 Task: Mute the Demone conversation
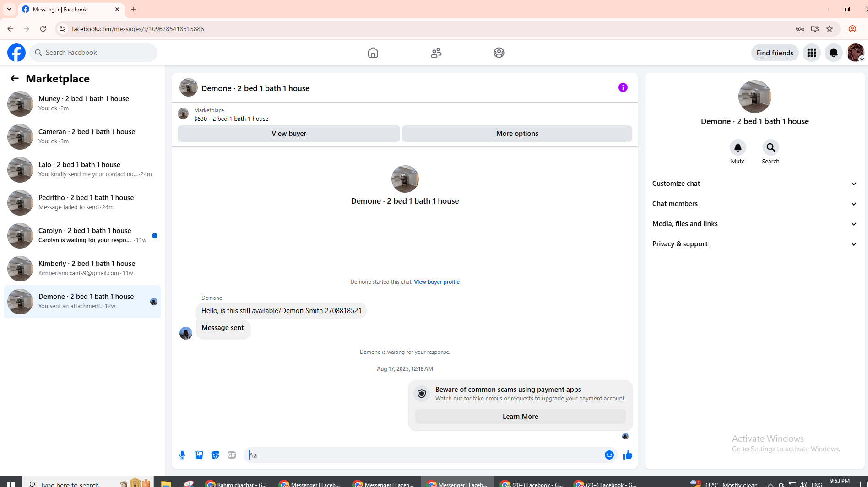(x=738, y=147)
